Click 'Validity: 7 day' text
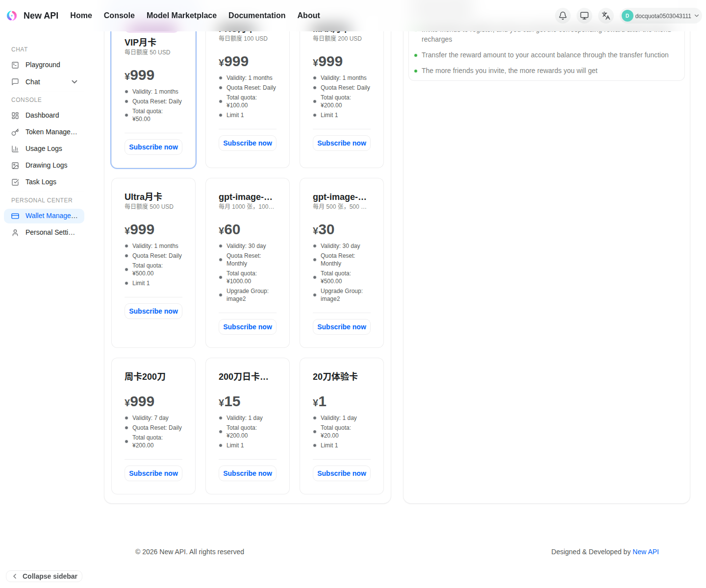706x588 pixels. coord(151,418)
